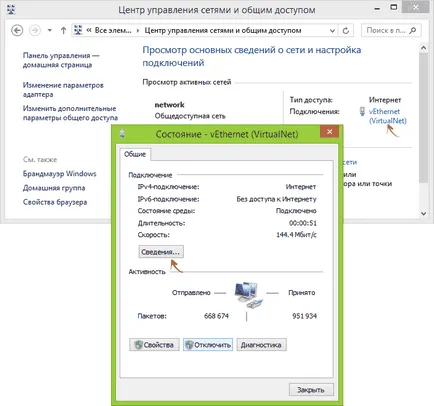The height and width of the screenshot is (406, 434).
Task: Open 'Изменение параметров адаптера' link
Action: (63, 90)
